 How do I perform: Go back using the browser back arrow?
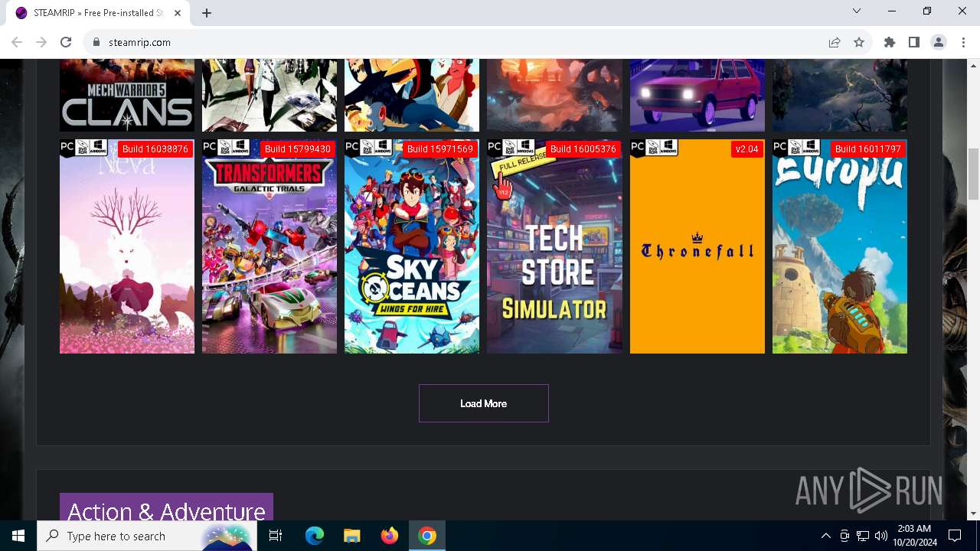[x=17, y=42]
